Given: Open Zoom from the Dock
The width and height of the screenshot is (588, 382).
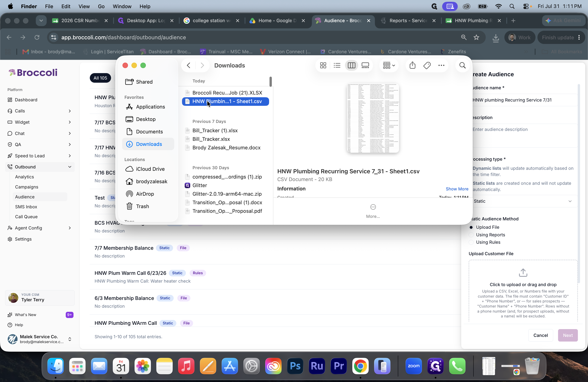Looking at the screenshot, I should (414, 366).
